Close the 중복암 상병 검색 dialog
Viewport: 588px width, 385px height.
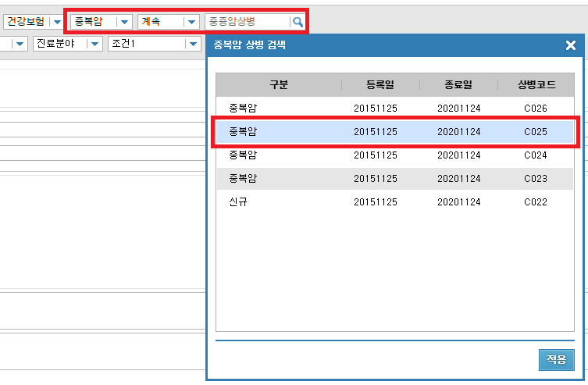pos(571,45)
